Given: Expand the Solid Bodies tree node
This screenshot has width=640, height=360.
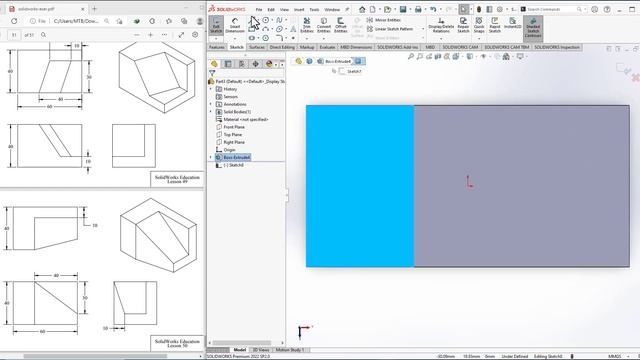Looking at the screenshot, I should coord(211,112).
